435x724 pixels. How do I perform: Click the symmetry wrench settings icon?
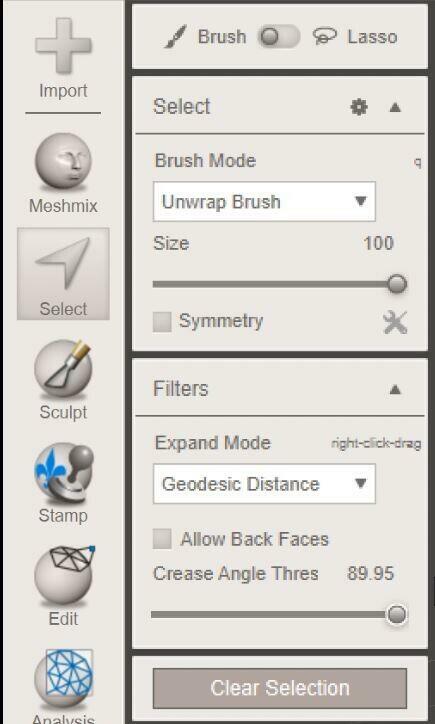pos(395,322)
